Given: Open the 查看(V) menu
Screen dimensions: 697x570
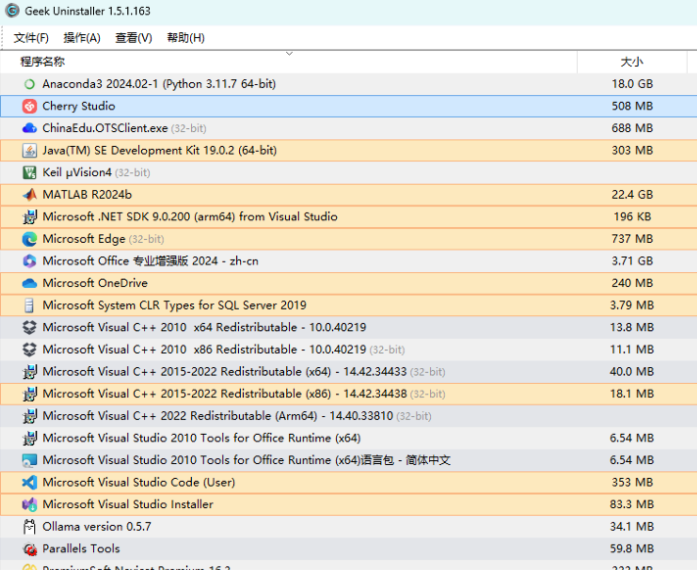Looking at the screenshot, I should coord(133,38).
